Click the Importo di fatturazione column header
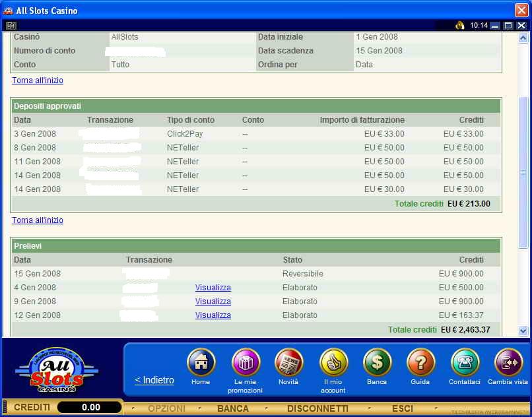Image resolution: width=532 pixels, height=417 pixels. [362, 120]
